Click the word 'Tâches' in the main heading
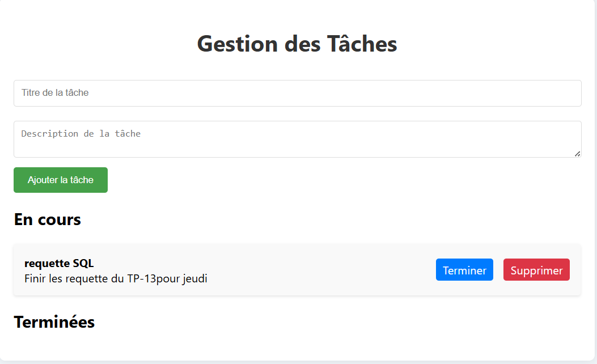 tap(362, 44)
